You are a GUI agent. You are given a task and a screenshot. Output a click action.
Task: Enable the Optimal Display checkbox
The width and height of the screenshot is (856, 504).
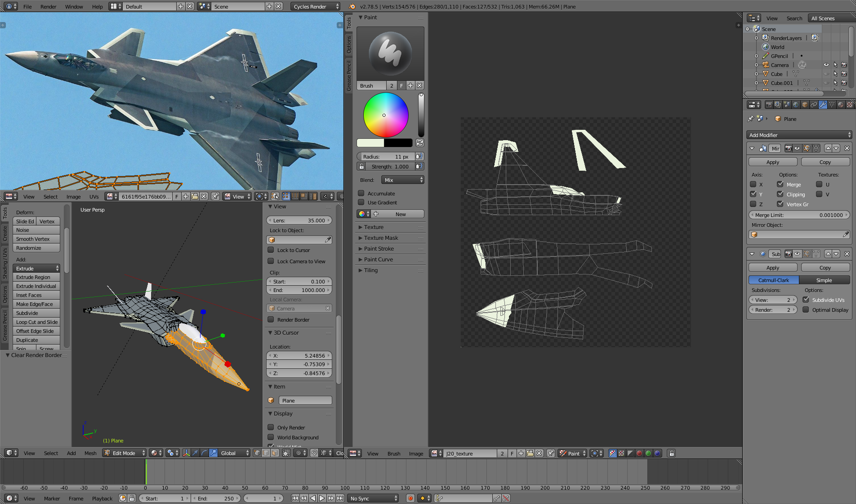806,309
